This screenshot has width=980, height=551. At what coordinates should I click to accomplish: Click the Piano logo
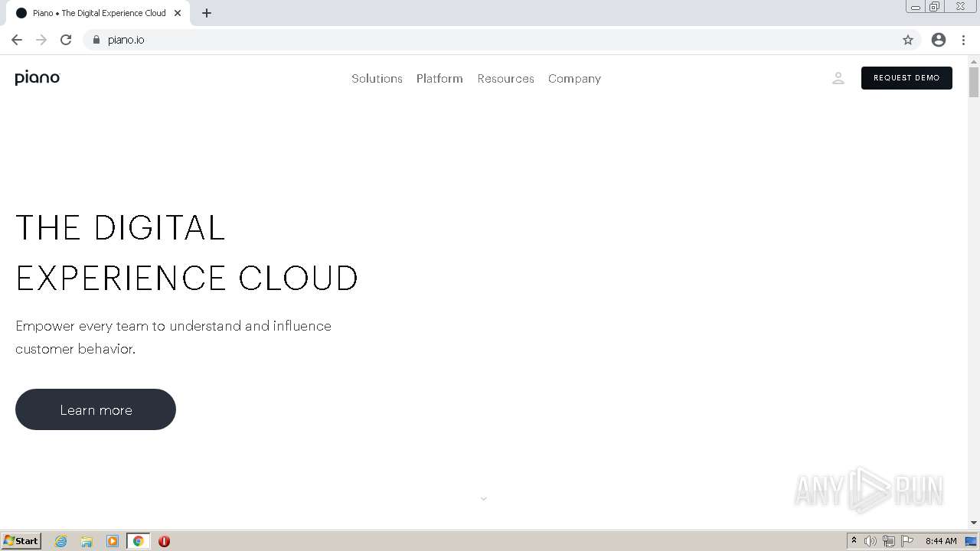37,78
